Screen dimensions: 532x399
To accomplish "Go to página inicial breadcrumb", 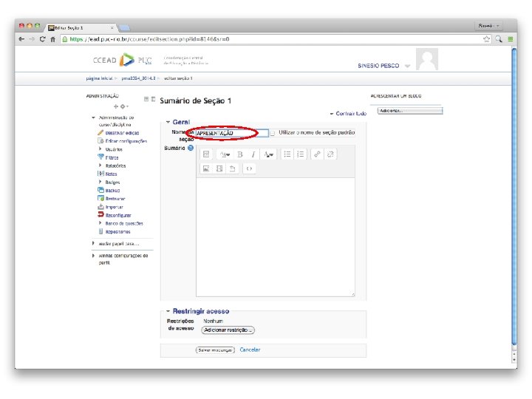I will coord(100,78).
